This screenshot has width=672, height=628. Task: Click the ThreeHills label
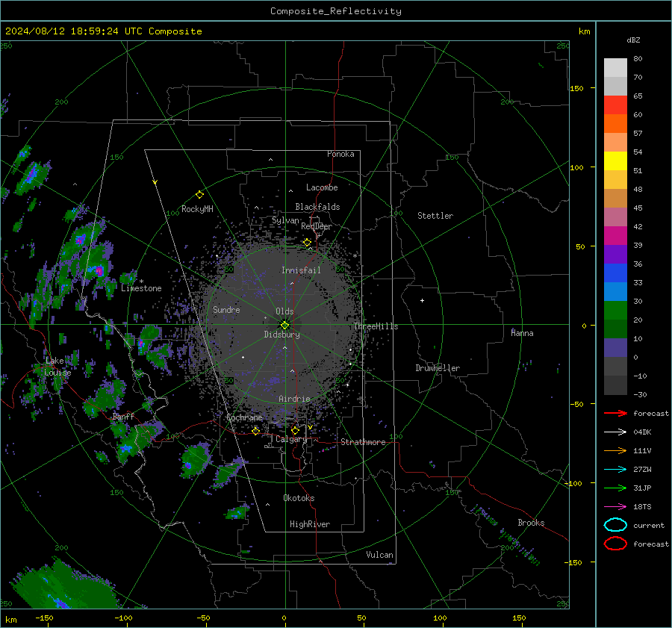click(x=376, y=326)
